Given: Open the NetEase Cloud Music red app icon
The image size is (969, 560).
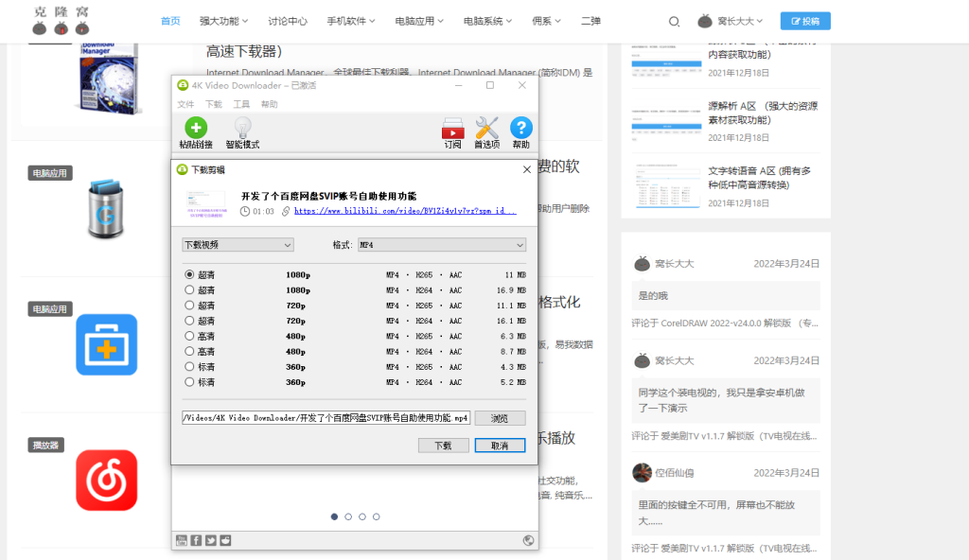Looking at the screenshot, I should tap(106, 481).
